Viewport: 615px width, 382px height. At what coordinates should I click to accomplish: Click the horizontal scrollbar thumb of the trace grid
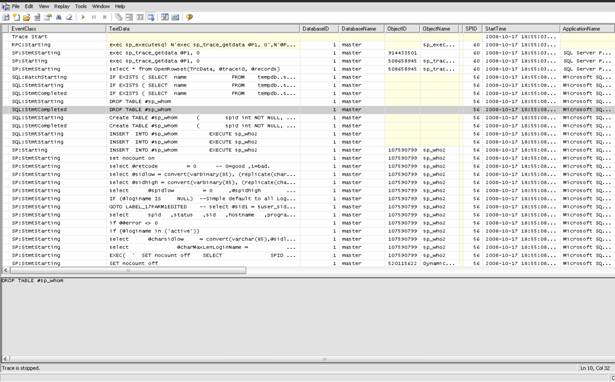pyautogui.click(x=128, y=270)
